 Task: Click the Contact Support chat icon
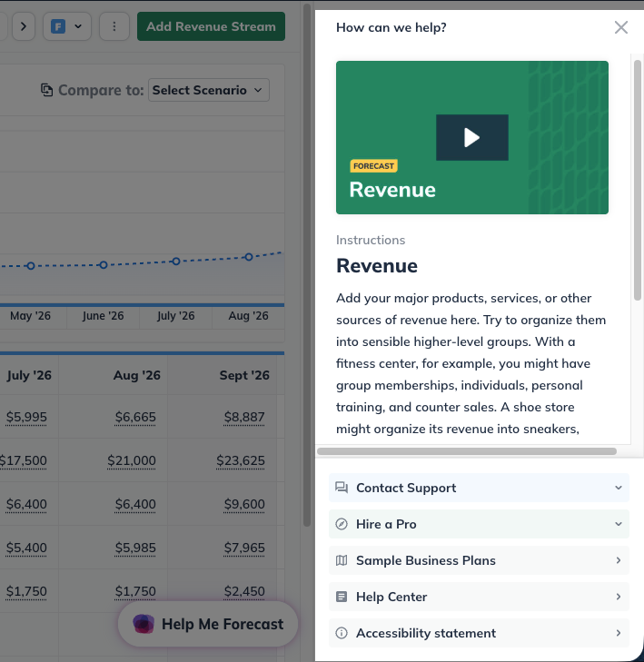342,488
